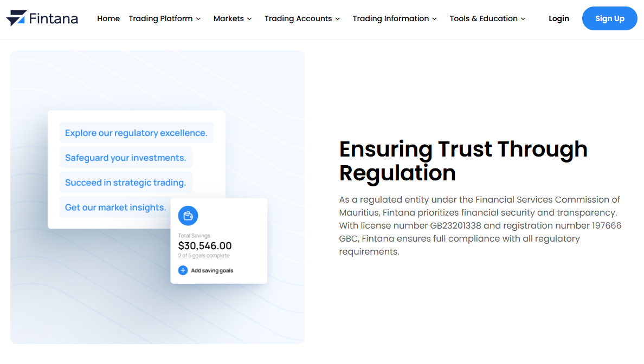The height and width of the screenshot is (364, 644).
Task: Expand the Tools & Education dropdown
Action: click(487, 18)
